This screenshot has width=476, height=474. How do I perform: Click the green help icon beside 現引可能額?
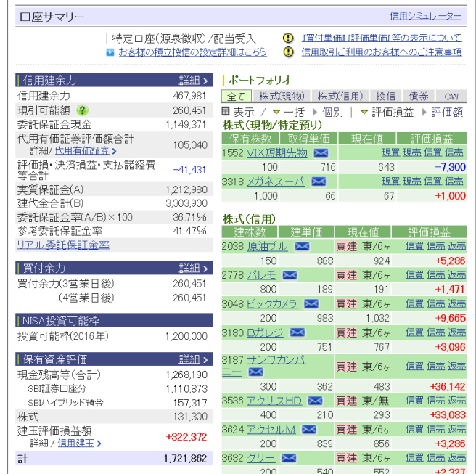pyautogui.click(x=83, y=110)
